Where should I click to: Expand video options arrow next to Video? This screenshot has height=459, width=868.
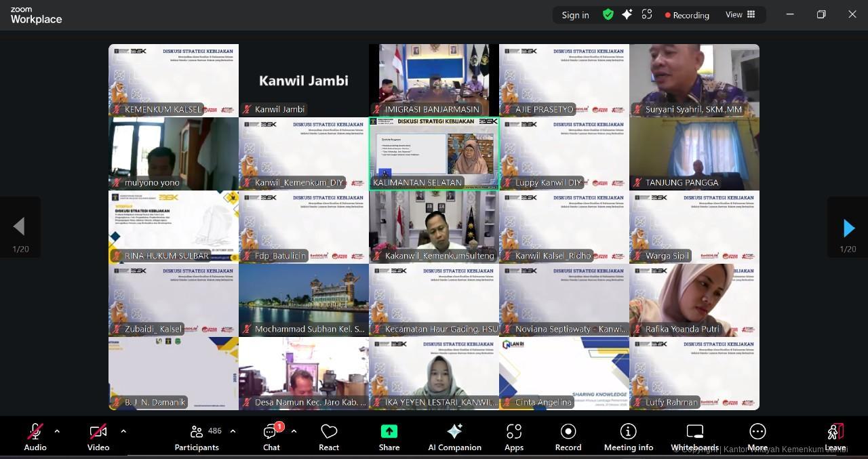point(123,431)
